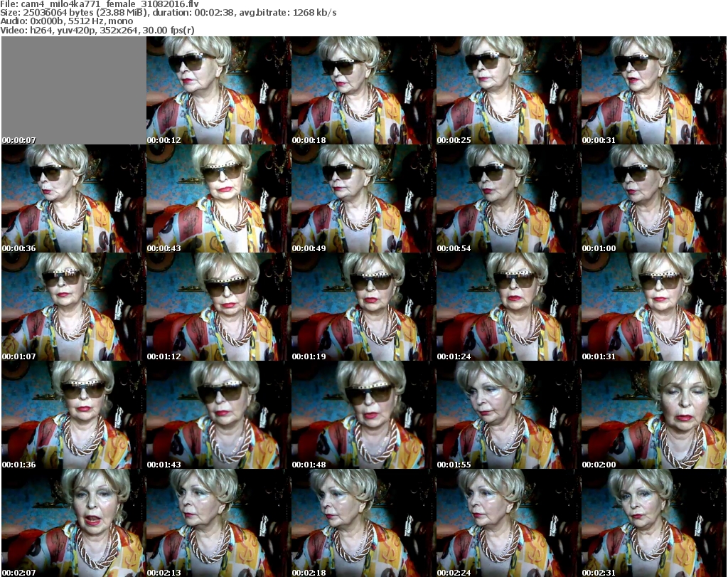
Task: Choose the thumbnail at 00:00:54
Action: pos(508,198)
